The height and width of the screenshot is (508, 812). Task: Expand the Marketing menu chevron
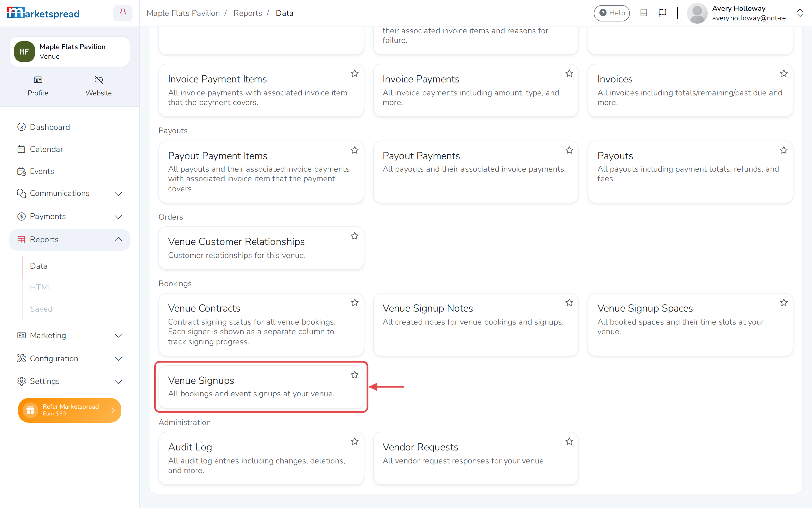point(118,336)
